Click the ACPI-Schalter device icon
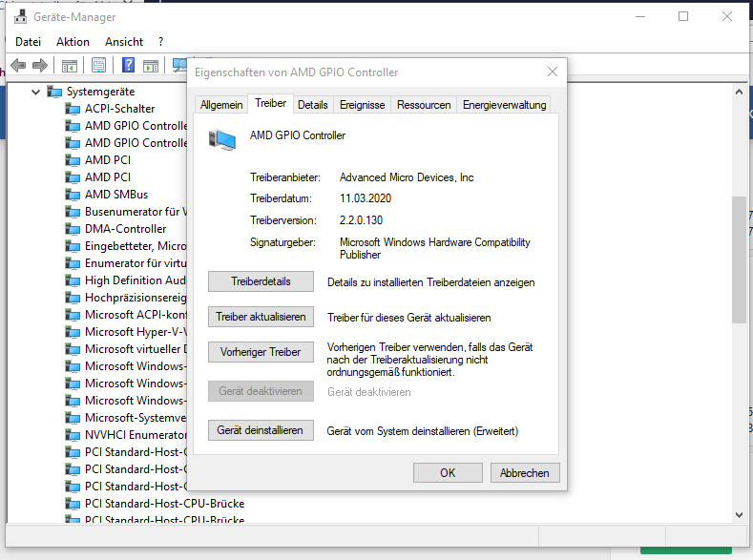Screen dimensions: 753x560 (73, 109)
